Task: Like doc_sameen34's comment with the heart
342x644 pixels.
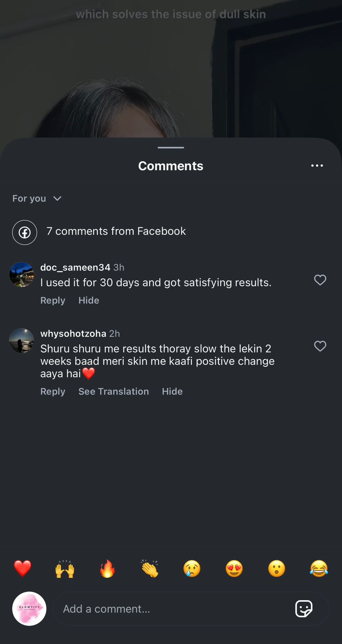Action: pyautogui.click(x=320, y=280)
